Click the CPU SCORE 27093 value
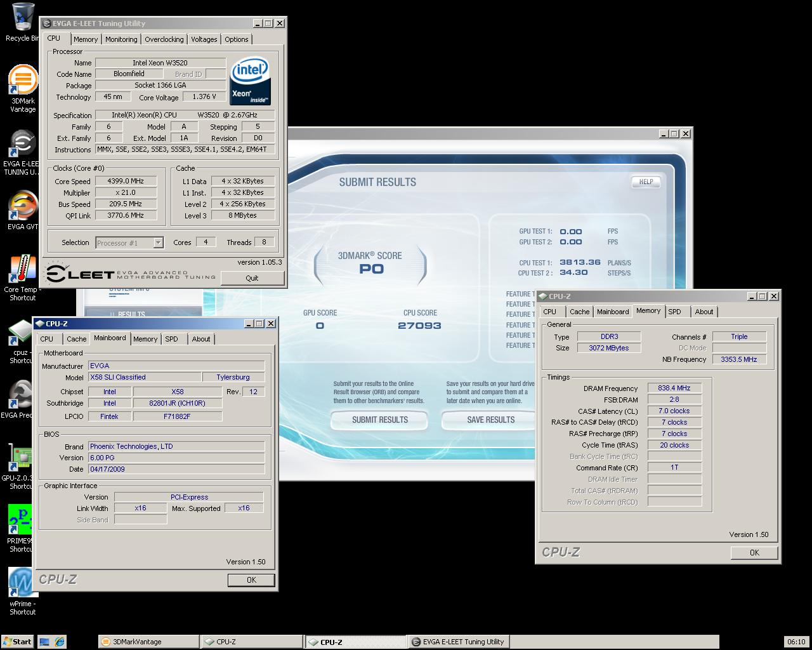Image resolution: width=812 pixels, height=650 pixels. 419,326
